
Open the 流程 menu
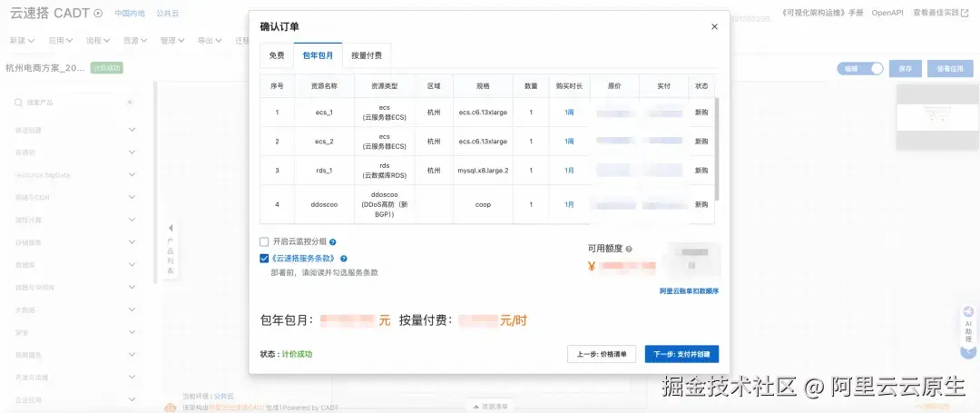coord(98,41)
